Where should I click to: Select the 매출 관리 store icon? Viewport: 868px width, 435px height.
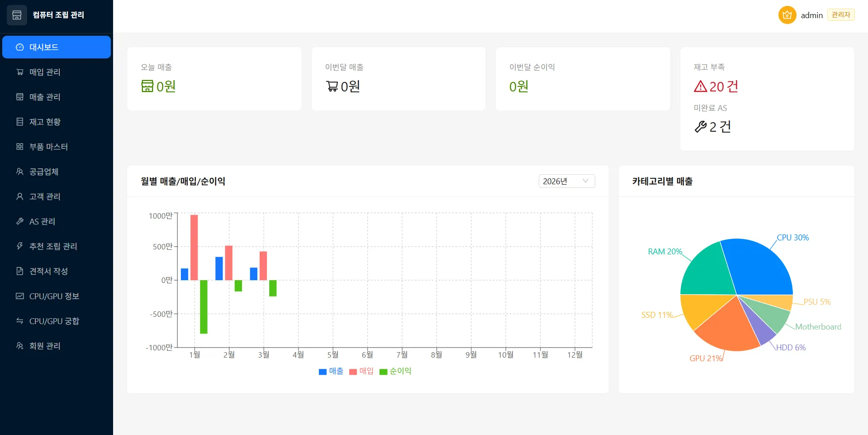[19, 97]
